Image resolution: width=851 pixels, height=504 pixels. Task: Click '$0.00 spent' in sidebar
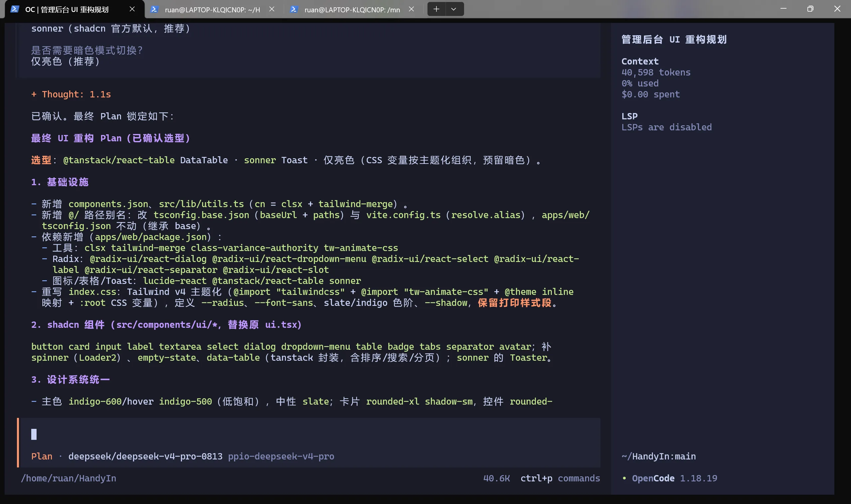pyautogui.click(x=651, y=94)
